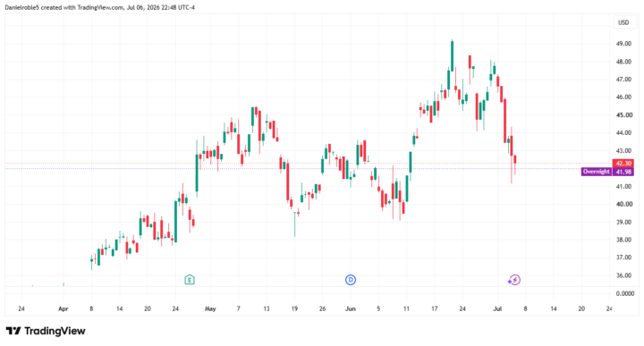
Task: Click the 0.0000 axis value
Action: pyautogui.click(x=624, y=293)
